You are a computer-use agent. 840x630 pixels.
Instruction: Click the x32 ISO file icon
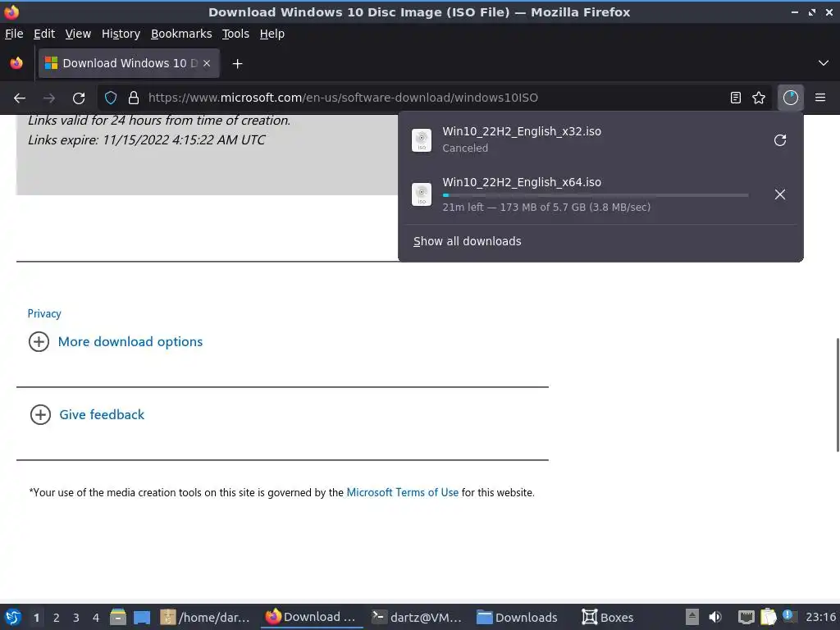click(x=422, y=140)
